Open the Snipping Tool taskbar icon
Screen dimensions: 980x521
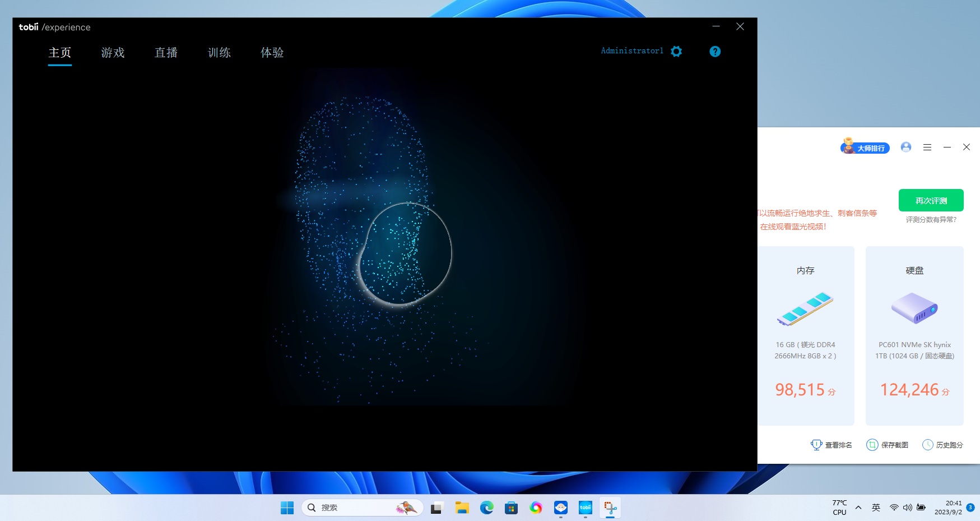[x=610, y=508]
